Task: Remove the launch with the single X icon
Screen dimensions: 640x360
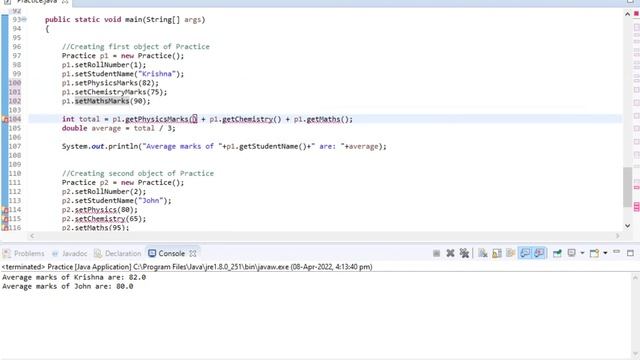Action: [x=450, y=253]
